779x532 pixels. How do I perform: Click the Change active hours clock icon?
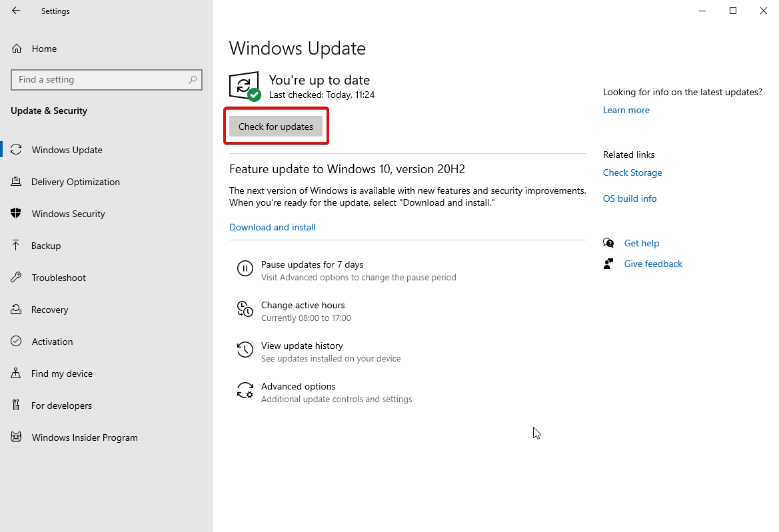point(245,310)
